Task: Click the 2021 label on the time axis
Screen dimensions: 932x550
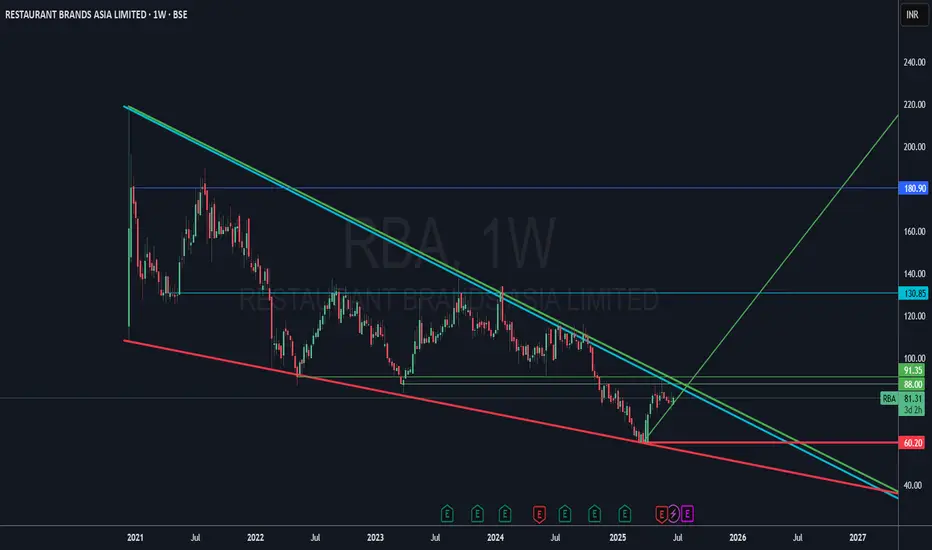Action: click(135, 538)
